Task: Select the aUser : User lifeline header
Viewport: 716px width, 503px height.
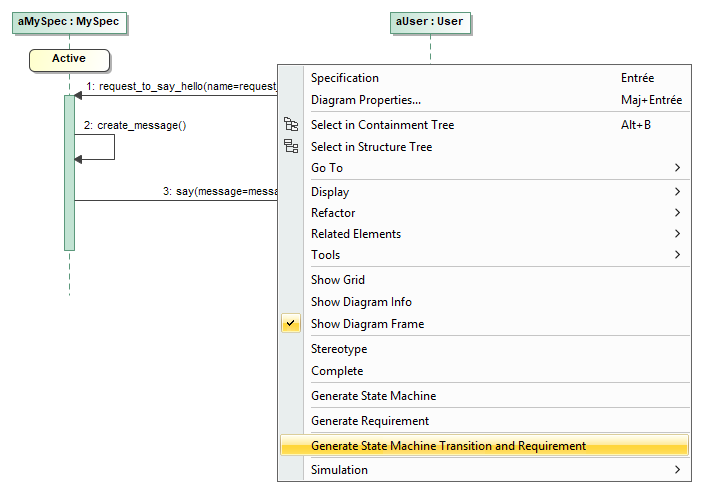Action: coord(430,23)
